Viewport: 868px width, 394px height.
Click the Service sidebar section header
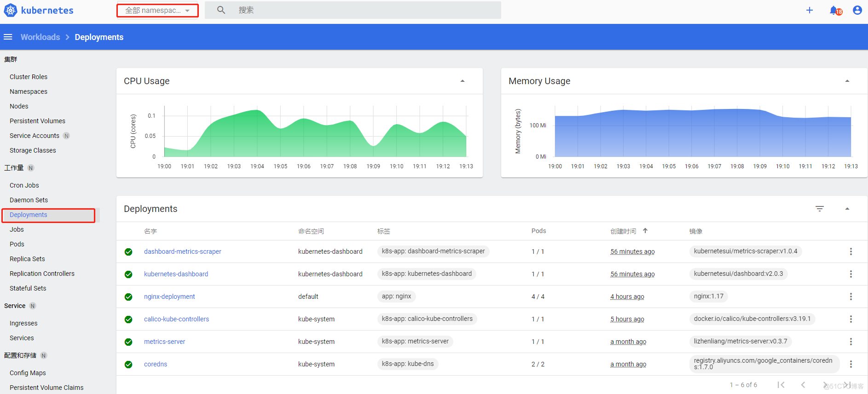(15, 306)
